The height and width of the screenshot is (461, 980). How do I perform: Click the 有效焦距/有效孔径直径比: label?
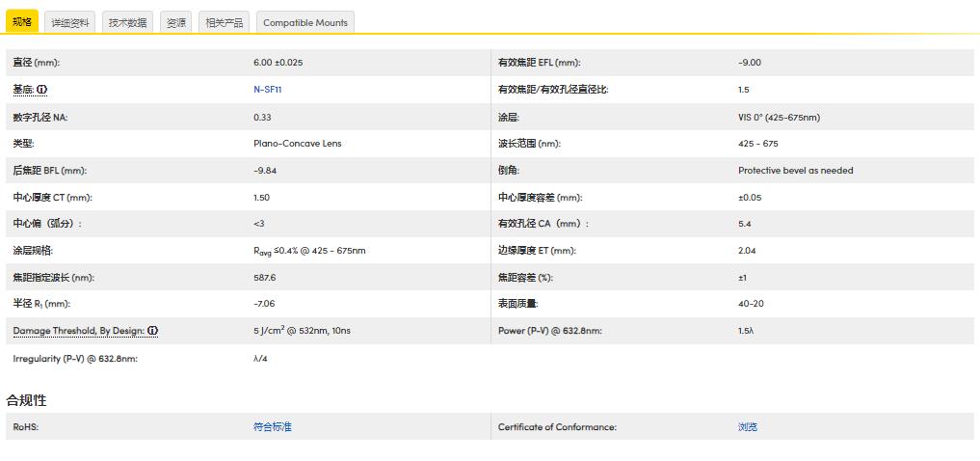click(x=553, y=90)
